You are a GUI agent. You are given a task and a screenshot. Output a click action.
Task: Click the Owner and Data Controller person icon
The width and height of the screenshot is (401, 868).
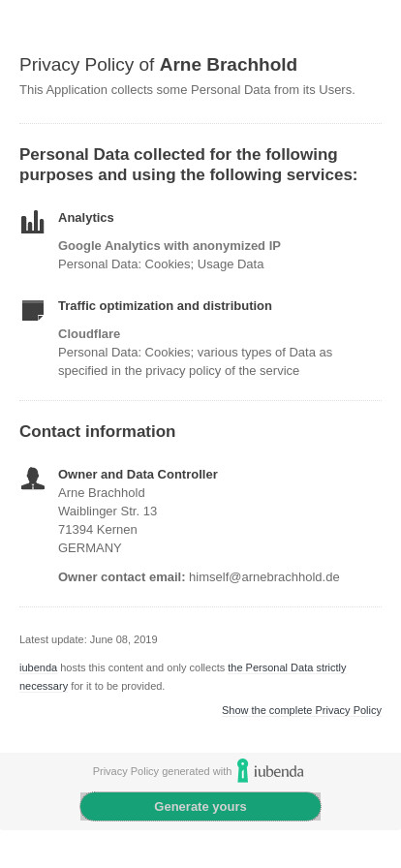tap(33, 479)
